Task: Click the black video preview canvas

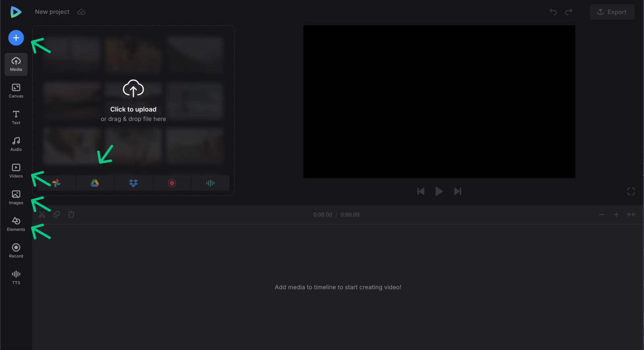Action: [439, 102]
